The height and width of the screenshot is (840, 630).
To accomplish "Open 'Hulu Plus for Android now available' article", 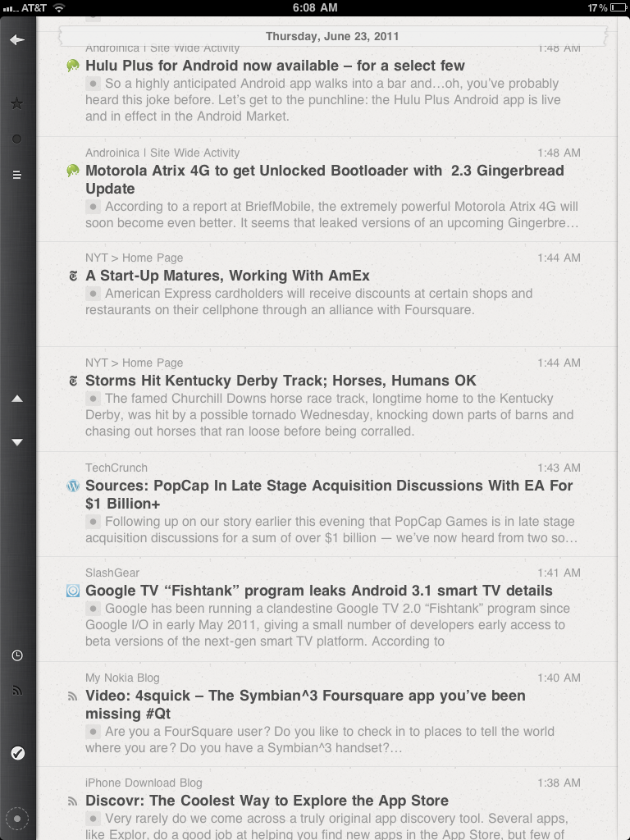I will pos(275,66).
